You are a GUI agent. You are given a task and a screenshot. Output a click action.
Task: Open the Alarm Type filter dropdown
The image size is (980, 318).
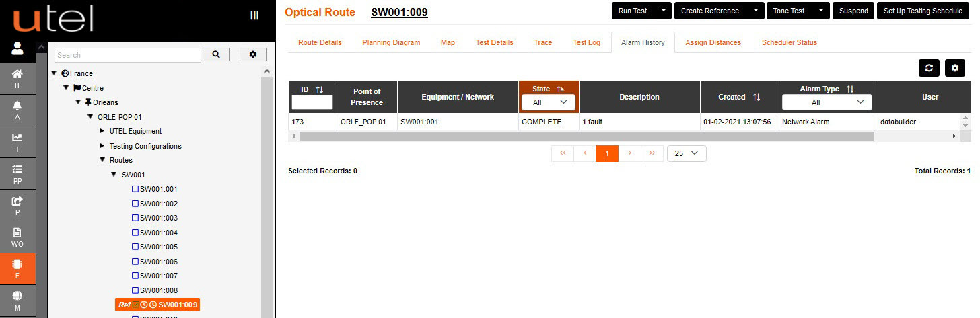pyautogui.click(x=827, y=102)
